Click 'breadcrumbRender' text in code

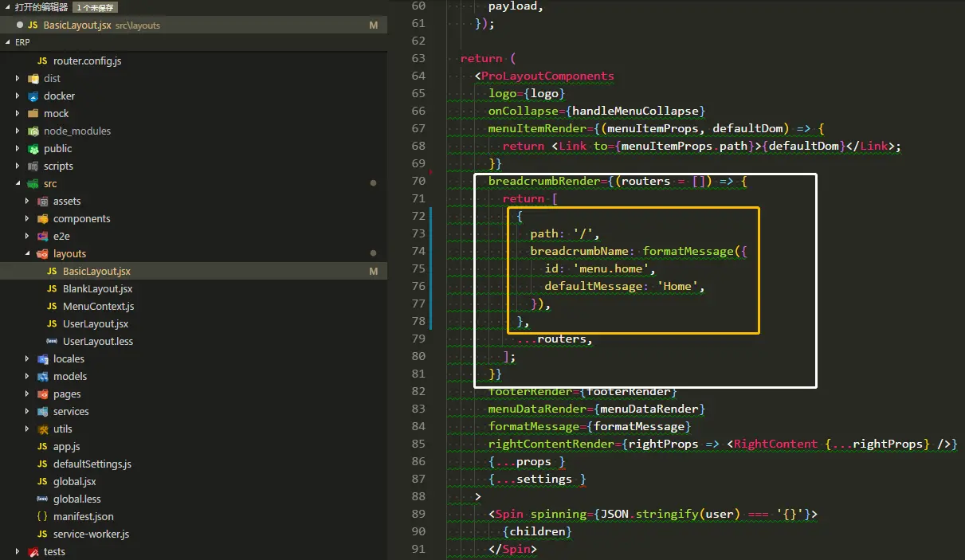coord(543,181)
